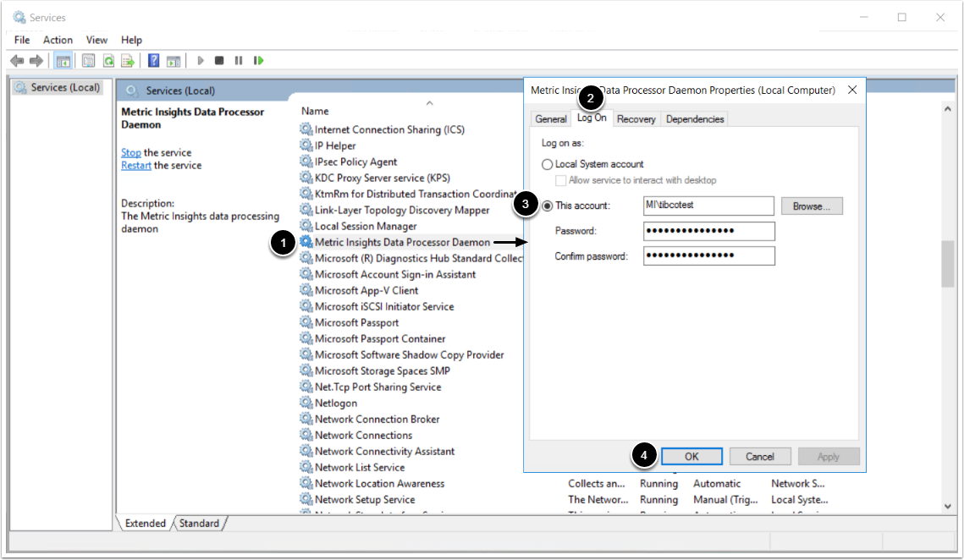
Task: Select the Local System account radio button
Action: (x=547, y=164)
